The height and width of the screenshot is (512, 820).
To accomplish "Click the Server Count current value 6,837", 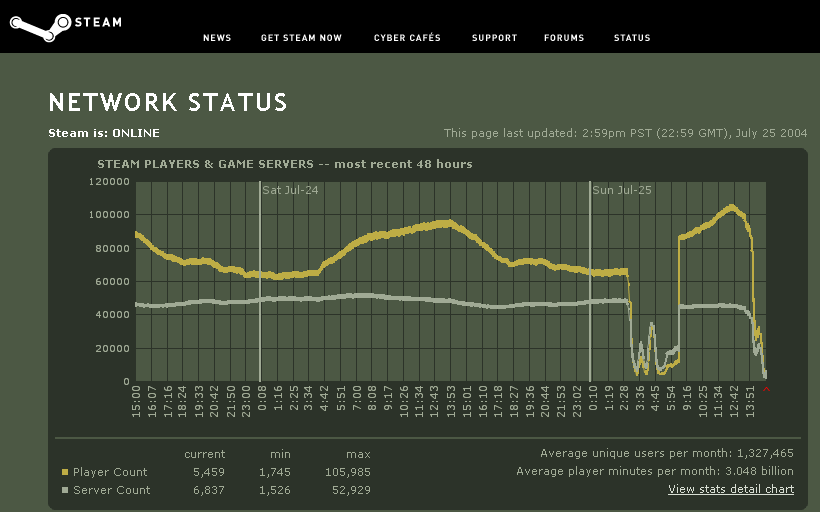I will pyautogui.click(x=205, y=490).
